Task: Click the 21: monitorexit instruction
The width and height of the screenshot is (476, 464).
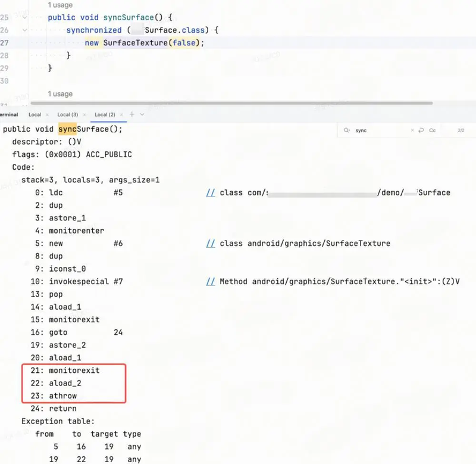Action: click(65, 370)
